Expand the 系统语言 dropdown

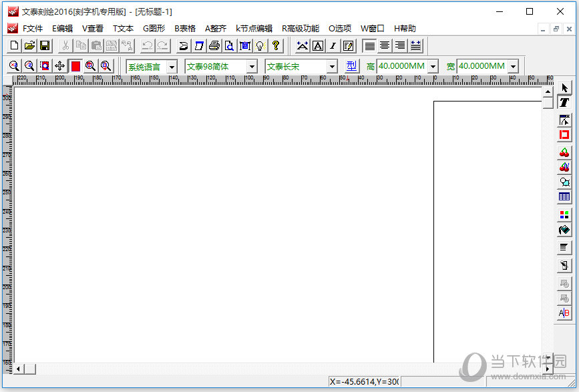172,67
